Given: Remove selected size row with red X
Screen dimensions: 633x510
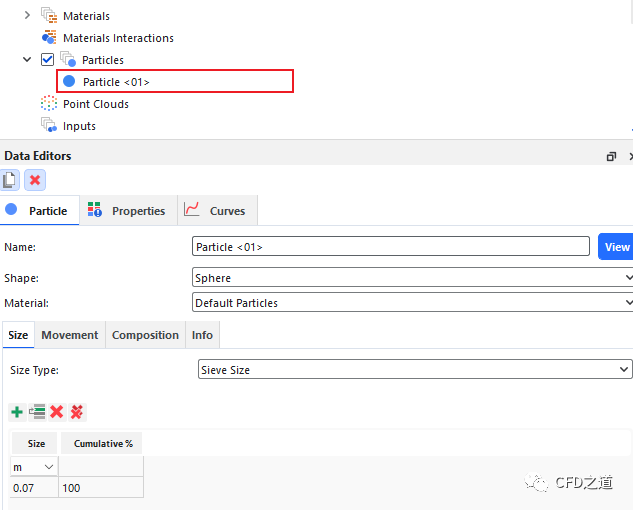Looking at the screenshot, I should pos(57,412).
